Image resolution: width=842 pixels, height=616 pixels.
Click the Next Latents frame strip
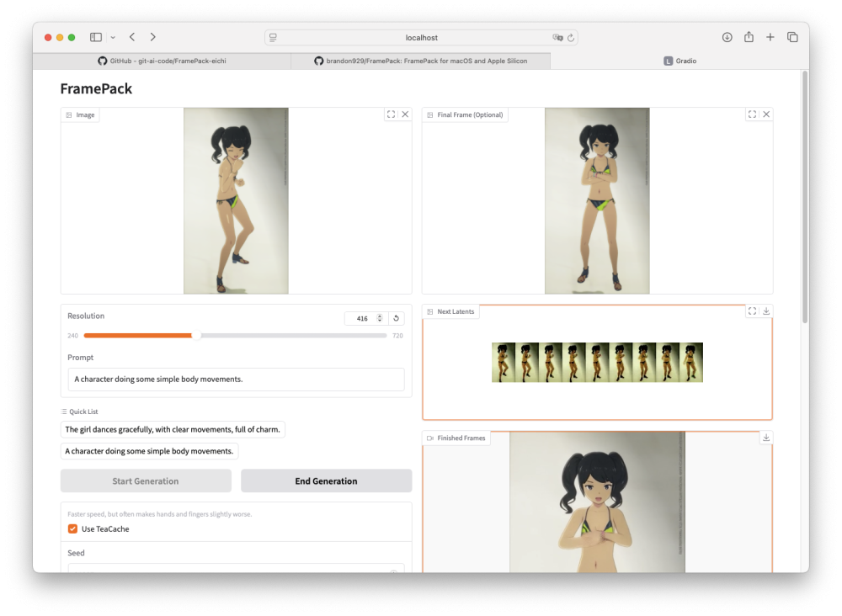597,363
